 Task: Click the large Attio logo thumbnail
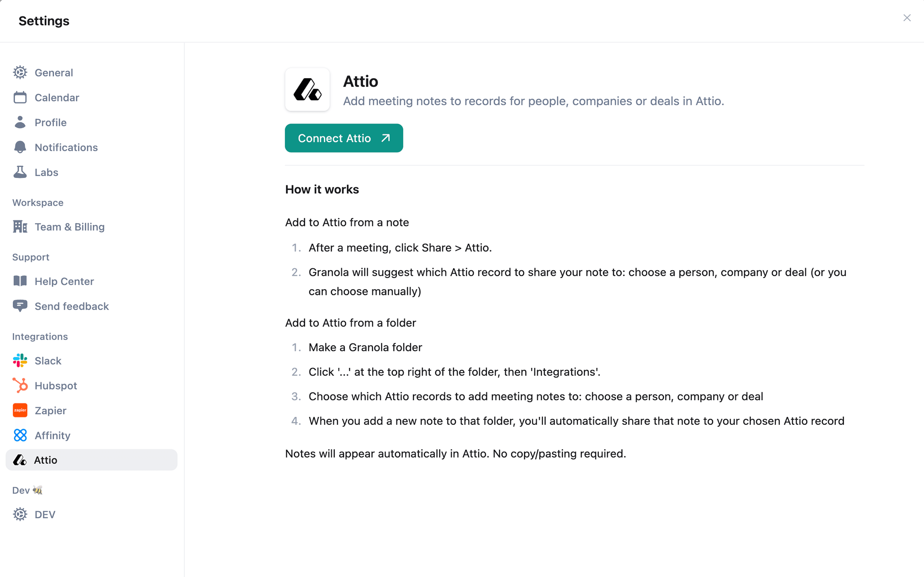click(307, 90)
